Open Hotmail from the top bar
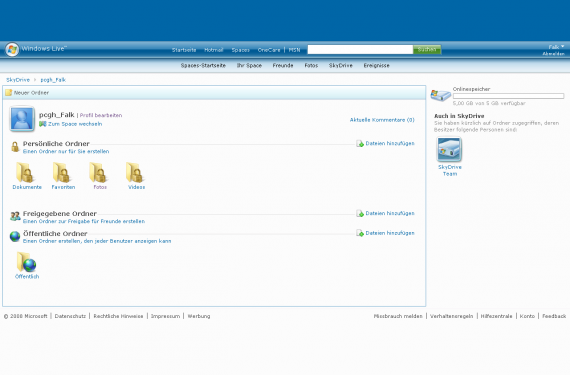The image size is (570, 375). 214,50
